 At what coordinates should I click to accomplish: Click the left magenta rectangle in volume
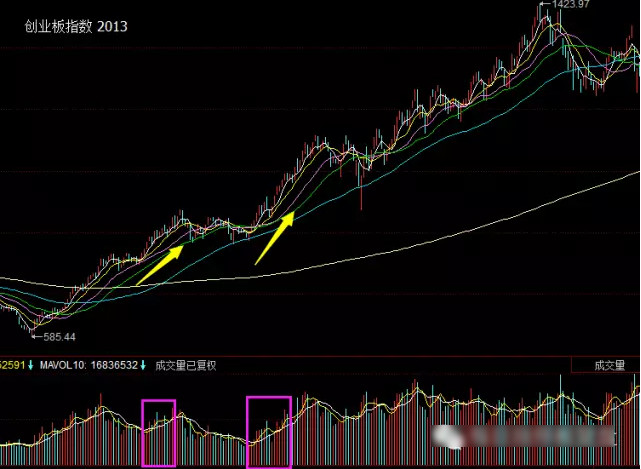point(158,432)
